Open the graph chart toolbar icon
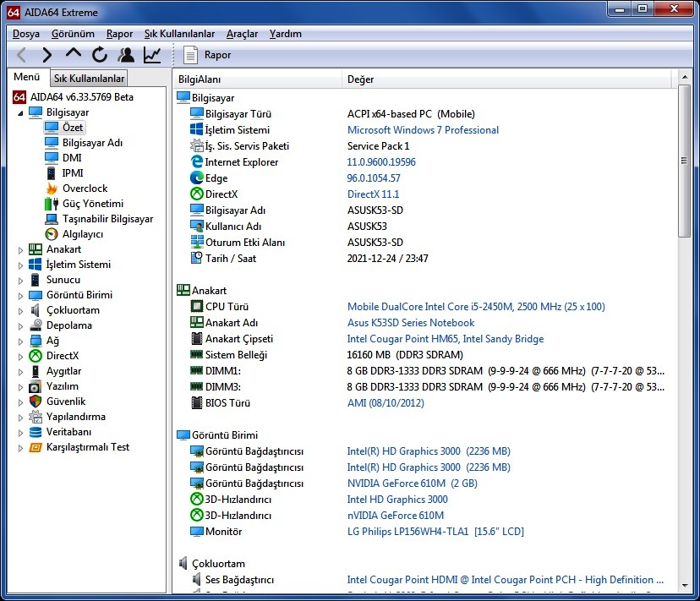Screen dimensions: 700x601 152,55
